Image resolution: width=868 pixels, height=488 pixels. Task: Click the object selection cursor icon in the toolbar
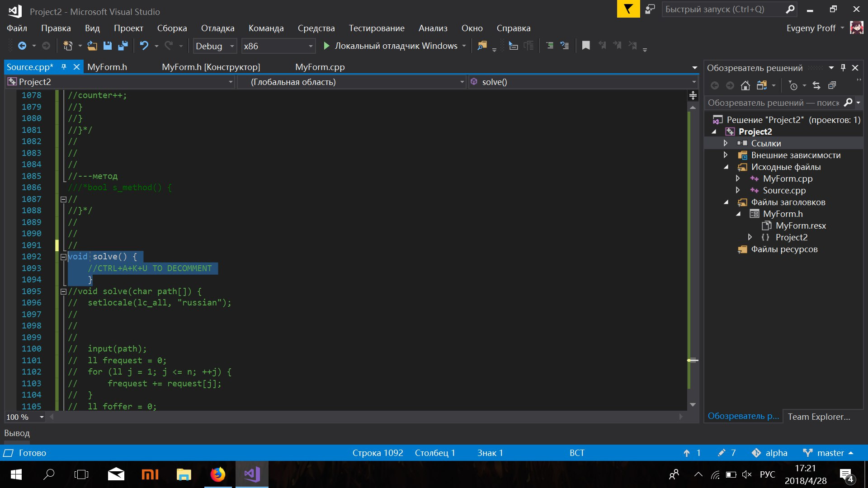click(x=513, y=46)
